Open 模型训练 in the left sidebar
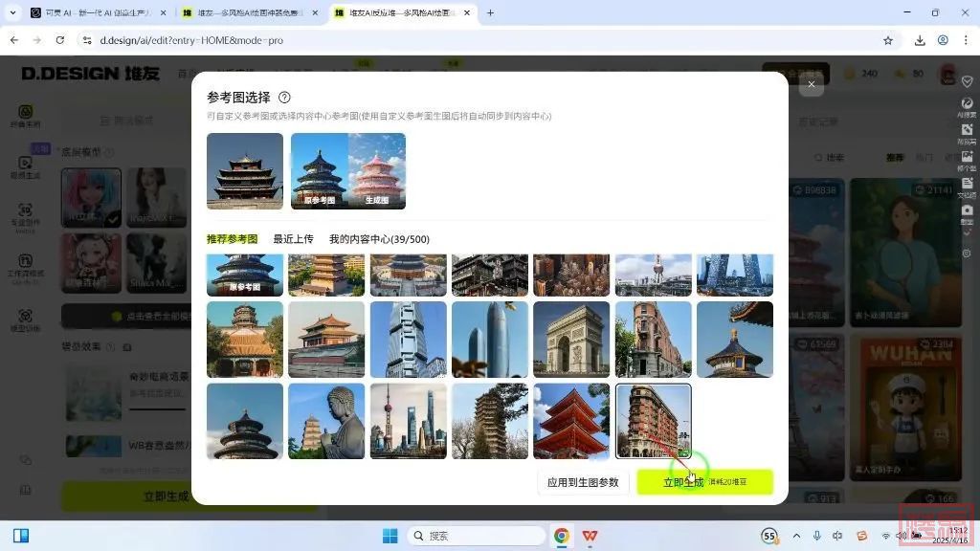980x551 pixels. coord(25,320)
